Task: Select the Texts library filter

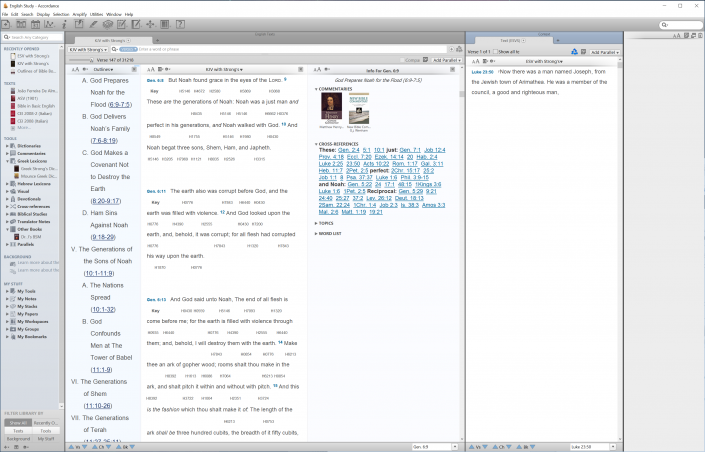Action: pyautogui.click(x=18, y=431)
